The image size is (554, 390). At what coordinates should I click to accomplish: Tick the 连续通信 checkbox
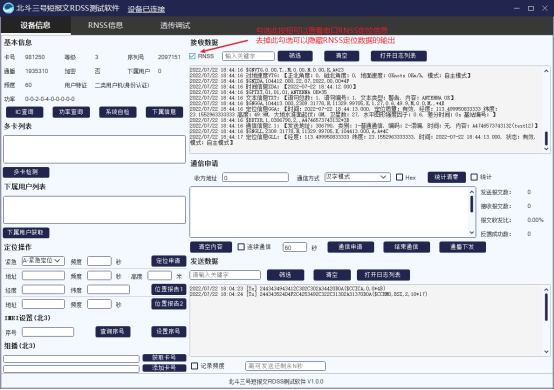pyautogui.click(x=241, y=247)
